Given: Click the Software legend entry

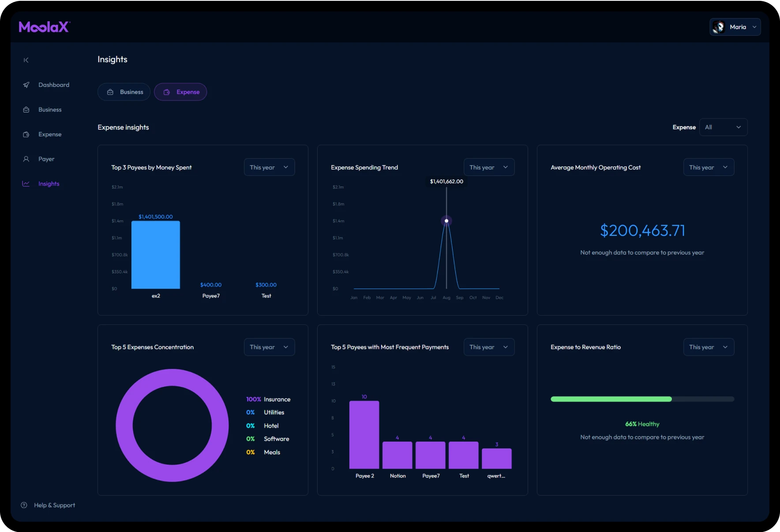Looking at the screenshot, I should pos(268,439).
